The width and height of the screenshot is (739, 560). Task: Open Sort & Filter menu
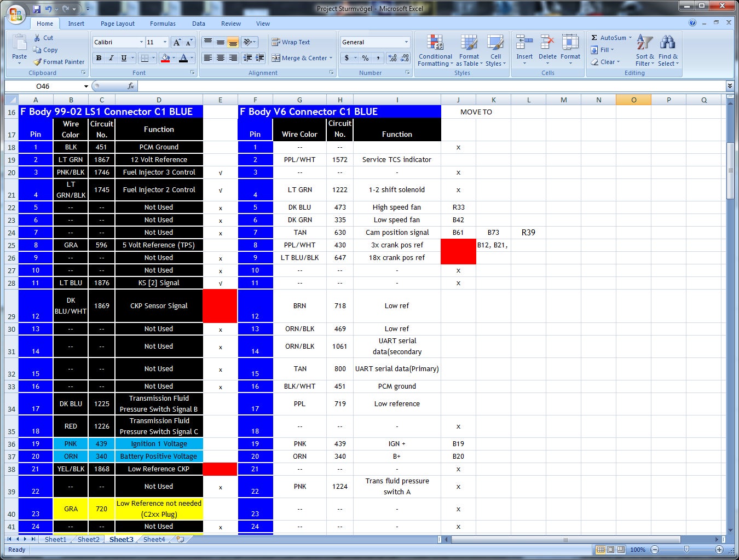[645, 51]
